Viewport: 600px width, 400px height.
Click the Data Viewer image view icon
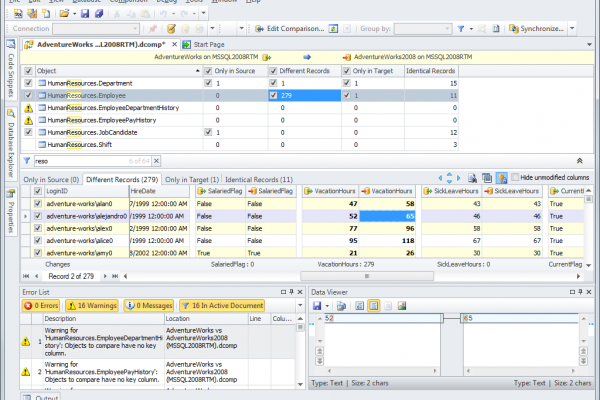(x=402, y=306)
